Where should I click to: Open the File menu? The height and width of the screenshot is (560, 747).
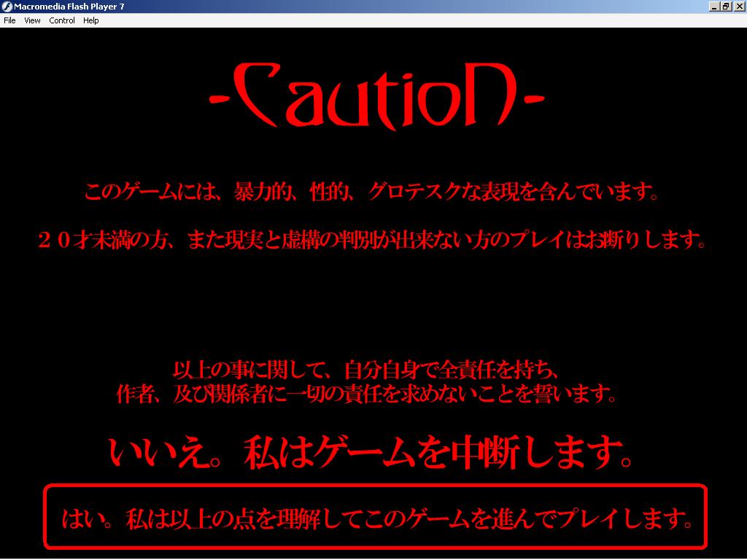pos(9,20)
